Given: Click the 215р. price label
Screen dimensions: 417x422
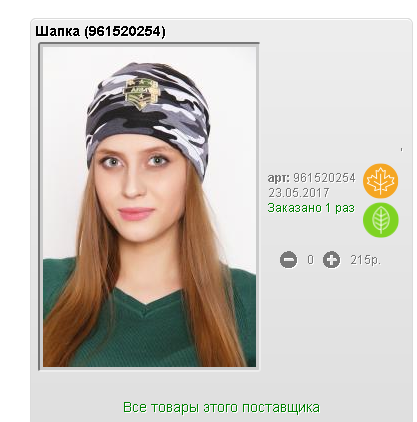Looking at the screenshot, I should (365, 260).
